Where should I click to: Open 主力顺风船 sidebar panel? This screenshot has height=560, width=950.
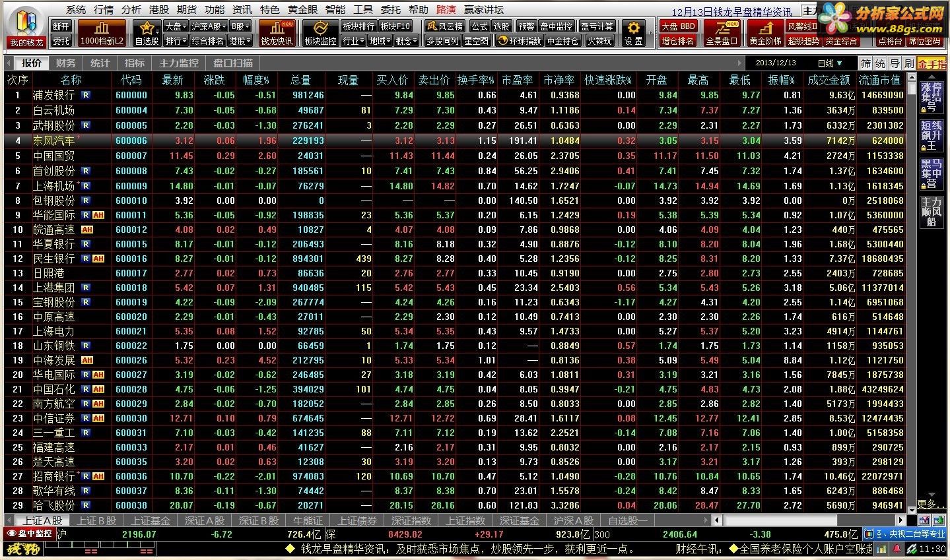click(931, 212)
